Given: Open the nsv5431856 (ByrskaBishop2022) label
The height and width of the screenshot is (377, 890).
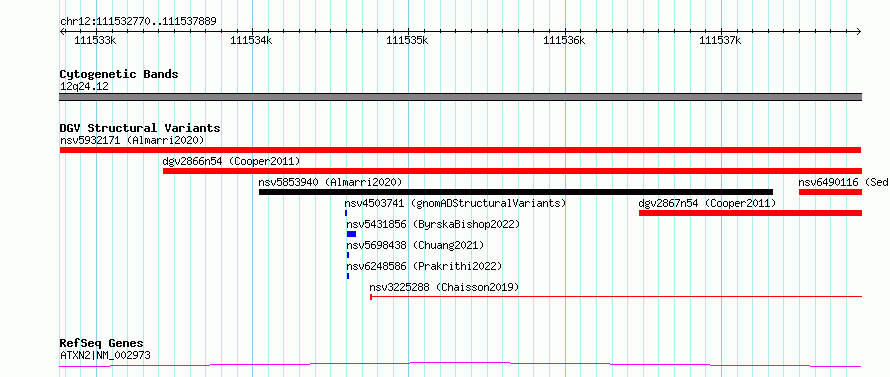Looking at the screenshot, I should click(433, 224).
